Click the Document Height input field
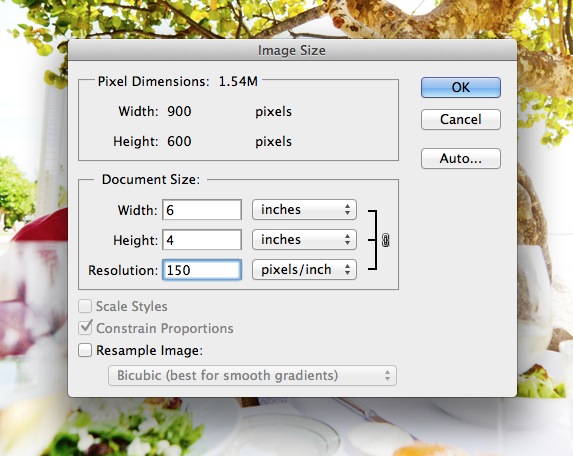Screen dimensions: 573x456 (202, 240)
